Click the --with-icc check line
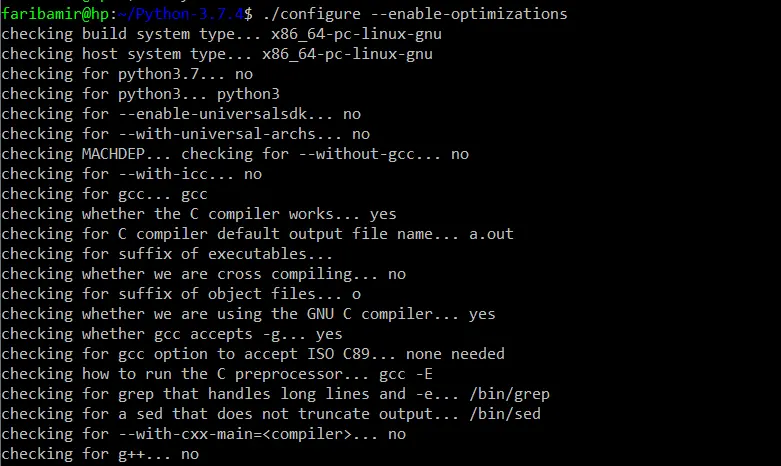Screen dimensions: 781x466 pyautogui.click(x=131, y=174)
